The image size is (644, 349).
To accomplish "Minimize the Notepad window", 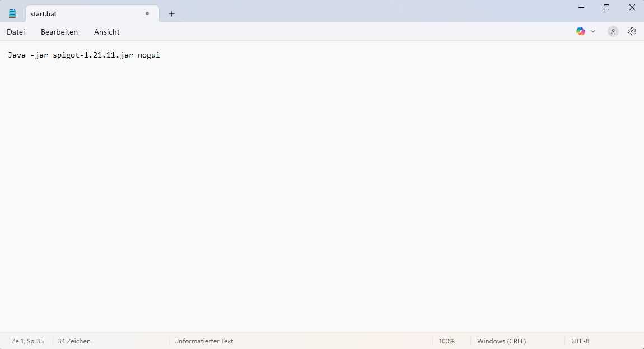I will click(x=580, y=7).
